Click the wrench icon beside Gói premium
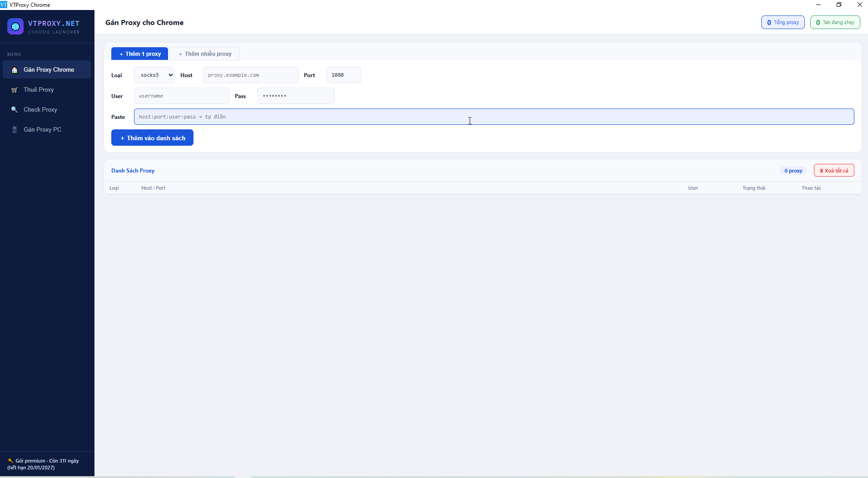 coord(11,460)
